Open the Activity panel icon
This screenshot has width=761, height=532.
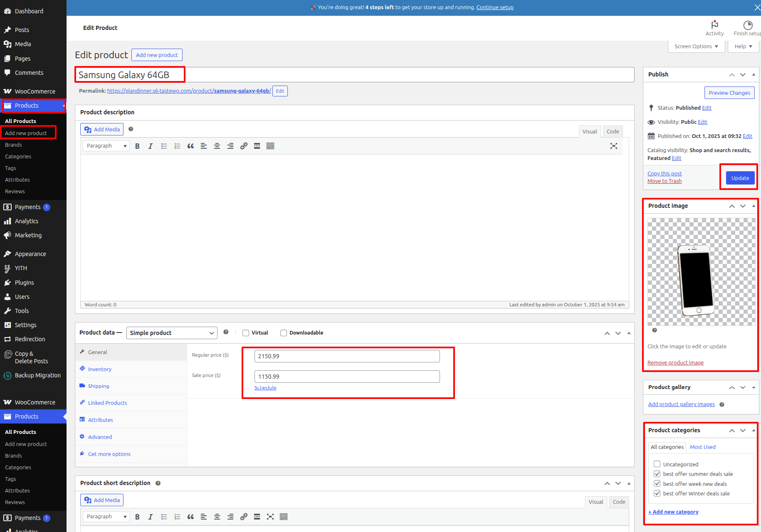point(714,28)
